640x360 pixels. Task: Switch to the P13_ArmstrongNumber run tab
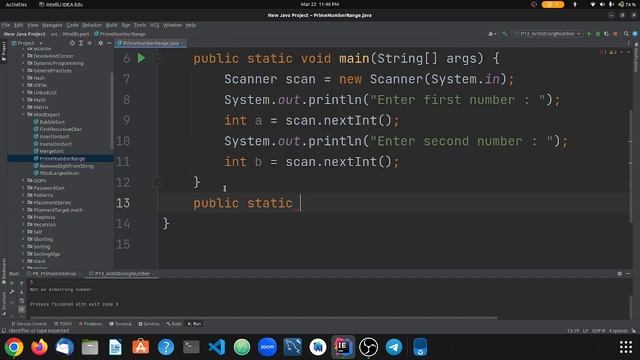122,273
